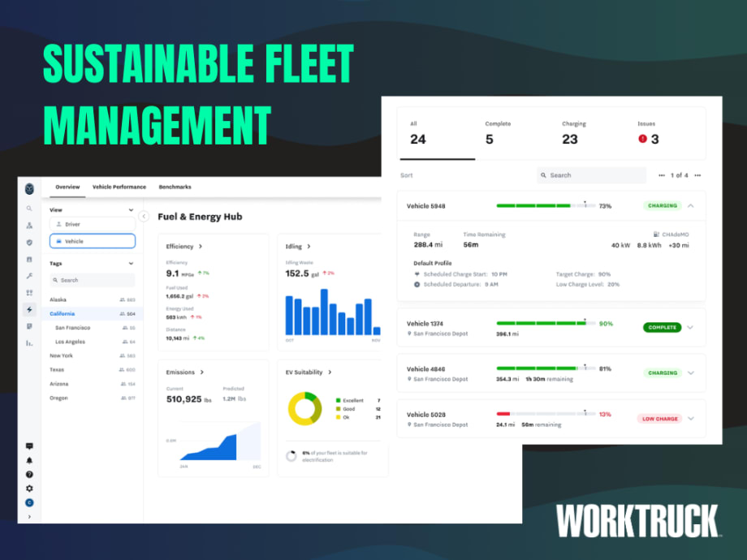Expand the sidebar with bottom chevron
Screen dimensions: 747x560
point(29,517)
